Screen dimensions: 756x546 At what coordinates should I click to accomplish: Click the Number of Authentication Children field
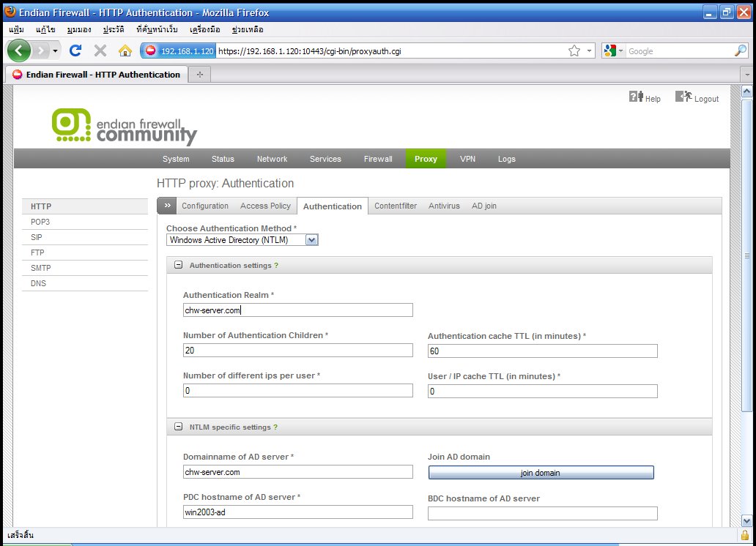[x=298, y=351]
